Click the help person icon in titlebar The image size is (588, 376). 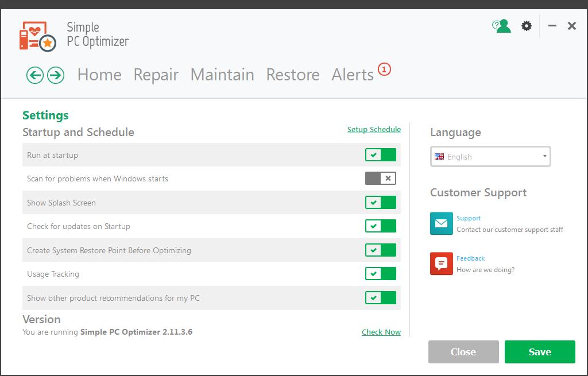501,26
